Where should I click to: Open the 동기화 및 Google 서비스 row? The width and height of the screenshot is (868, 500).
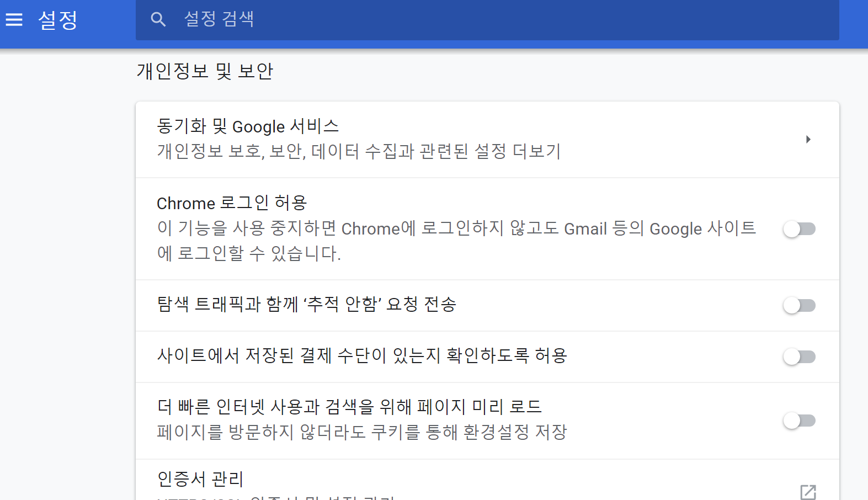487,140
